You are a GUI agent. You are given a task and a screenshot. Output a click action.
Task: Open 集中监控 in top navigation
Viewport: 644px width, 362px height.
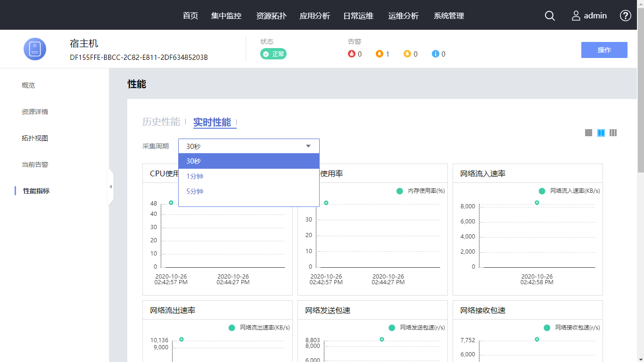[226, 16]
